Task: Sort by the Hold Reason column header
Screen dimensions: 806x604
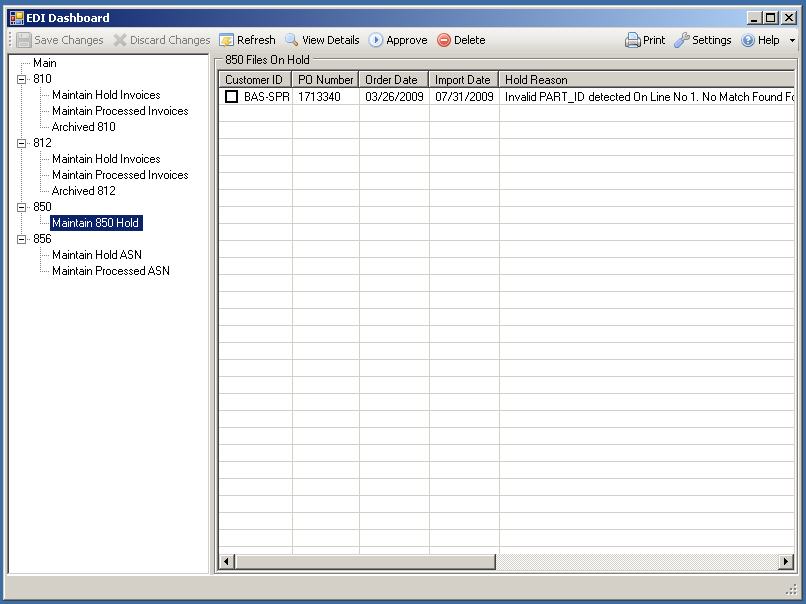Action: (x=536, y=80)
